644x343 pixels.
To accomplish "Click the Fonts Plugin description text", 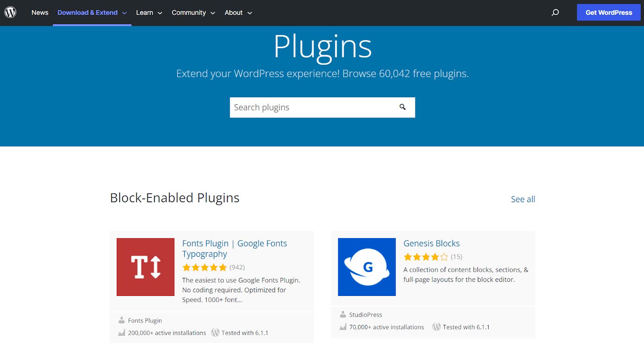I will point(241,290).
